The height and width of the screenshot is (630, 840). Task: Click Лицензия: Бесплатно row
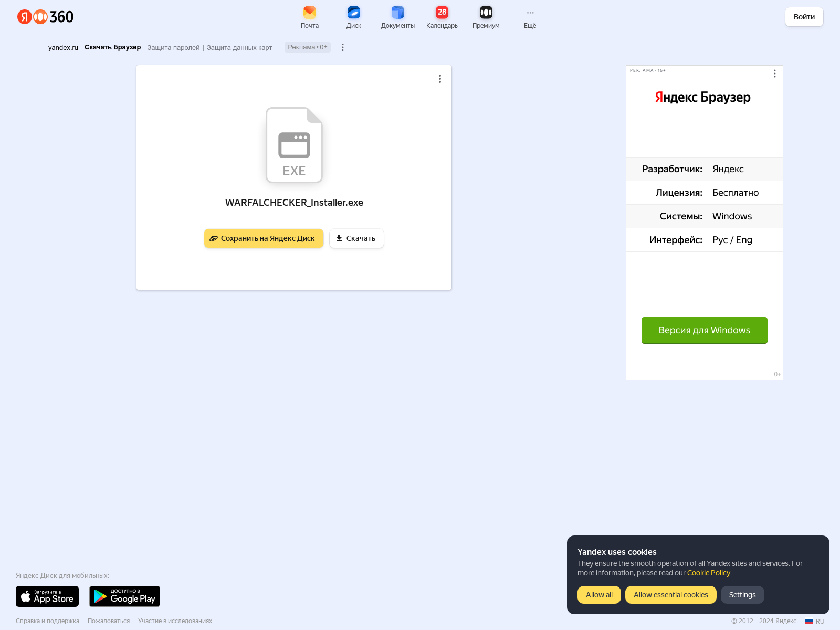click(x=705, y=193)
